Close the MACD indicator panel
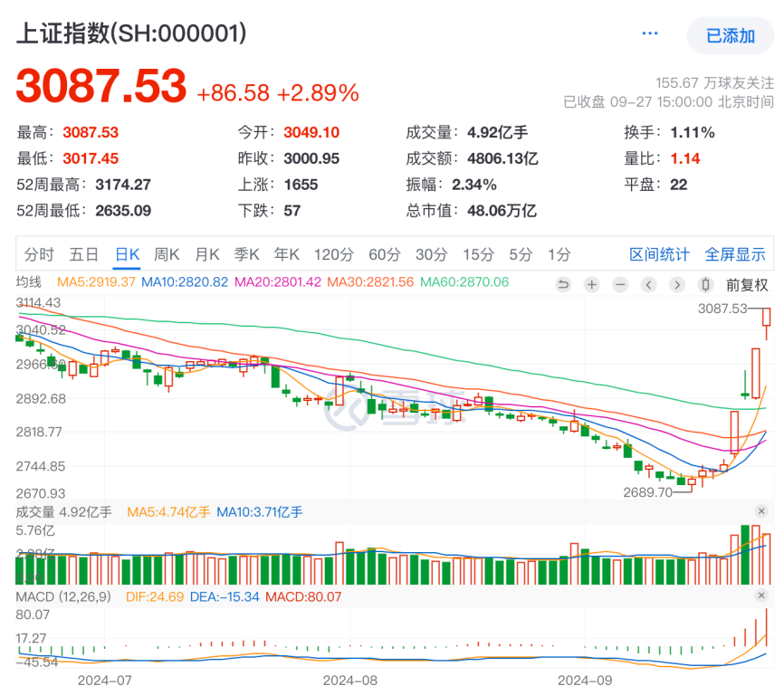784x695 pixels. (761, 595)
